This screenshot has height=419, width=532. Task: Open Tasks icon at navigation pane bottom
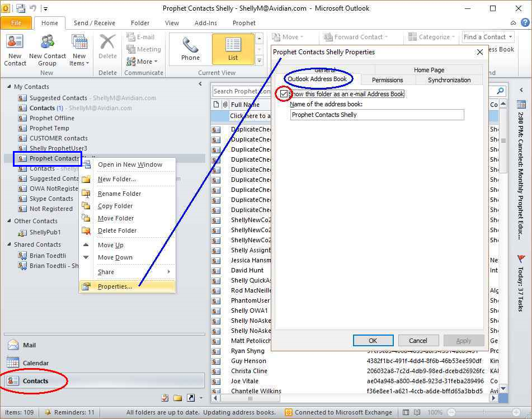pyautogui.click(x=165, y=398)
